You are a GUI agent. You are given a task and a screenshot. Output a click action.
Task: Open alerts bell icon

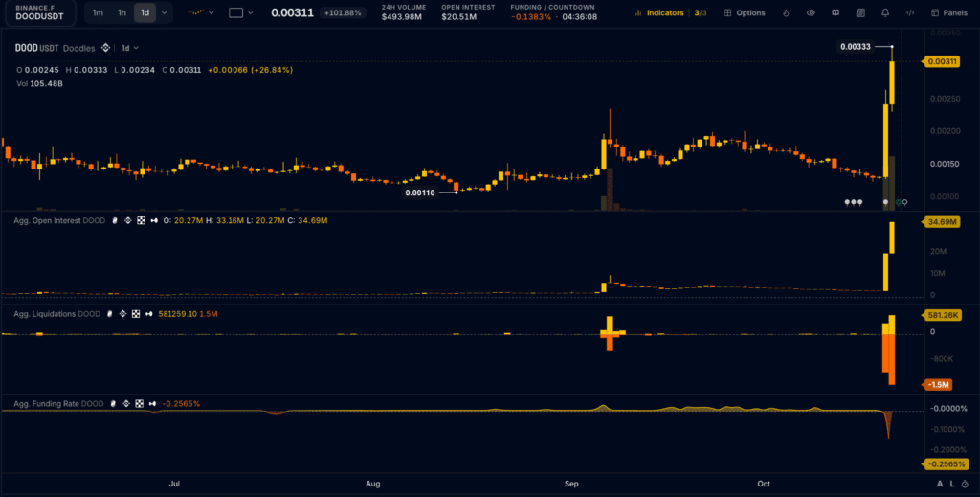(x=885, y=12)
